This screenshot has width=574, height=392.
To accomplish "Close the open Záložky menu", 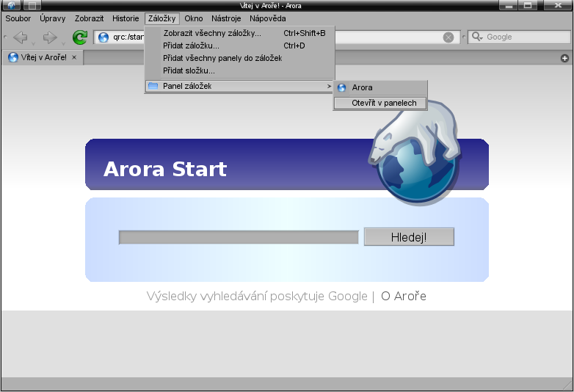I will point(161,18).
